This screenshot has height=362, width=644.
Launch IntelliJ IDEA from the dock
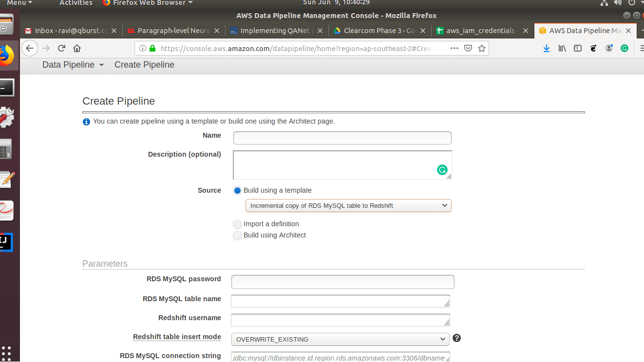coord(6,242)
